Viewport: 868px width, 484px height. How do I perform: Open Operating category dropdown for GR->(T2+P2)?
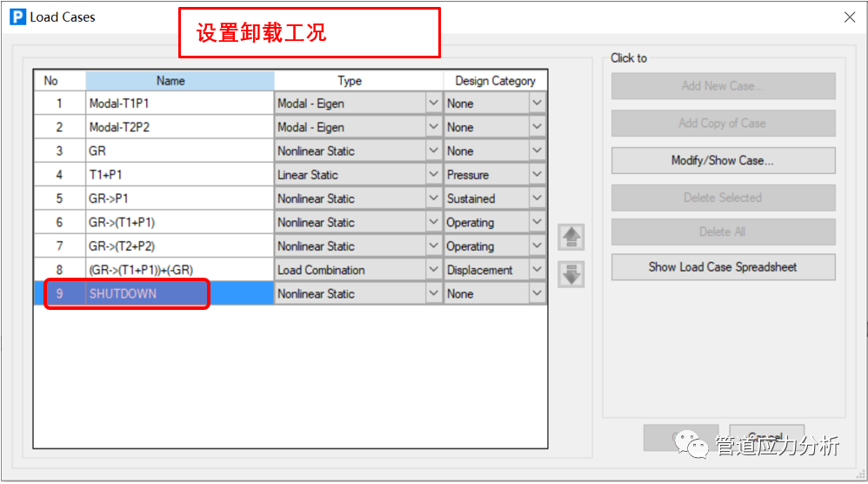click(x=537, y=245)
